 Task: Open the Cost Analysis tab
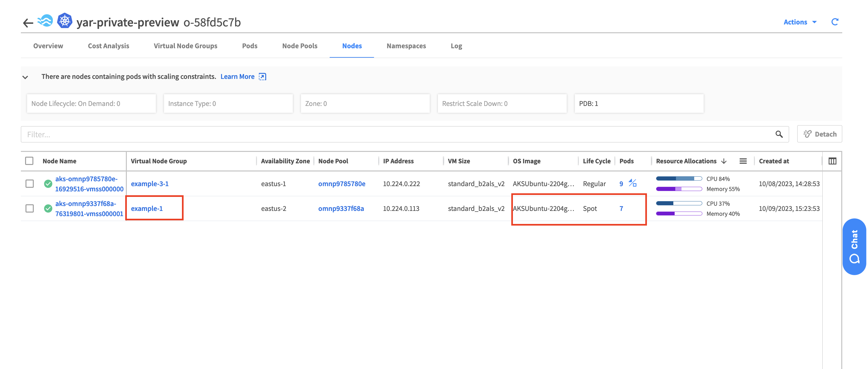pos(109,46)
